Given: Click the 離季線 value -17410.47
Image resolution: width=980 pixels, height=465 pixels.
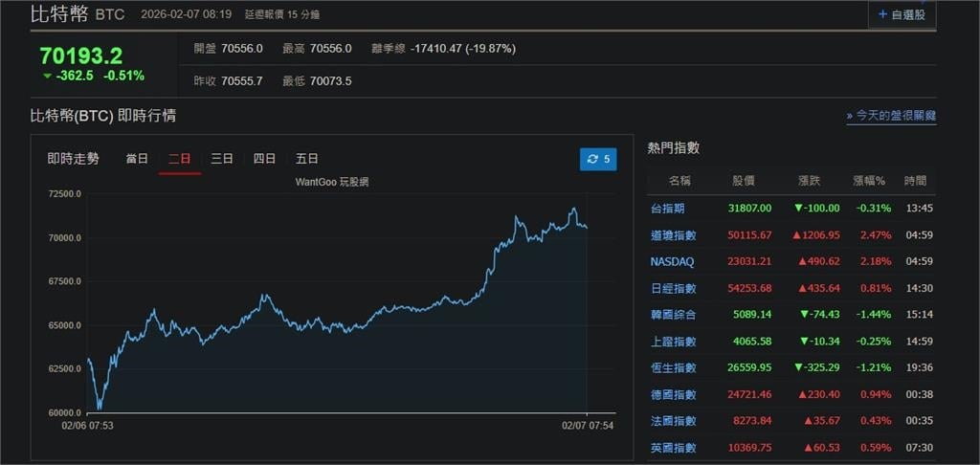Looking at the screenshot, I should coord(436,49).
